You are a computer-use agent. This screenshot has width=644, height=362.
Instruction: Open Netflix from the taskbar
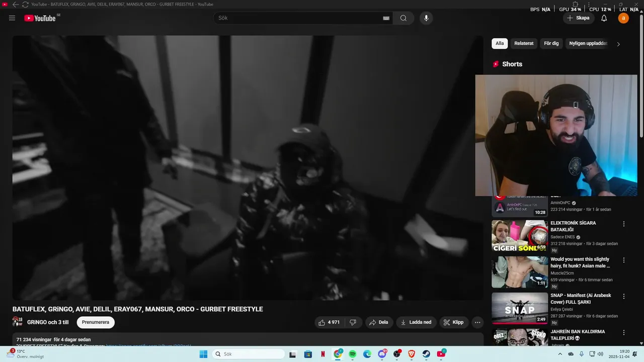point(323,354)
